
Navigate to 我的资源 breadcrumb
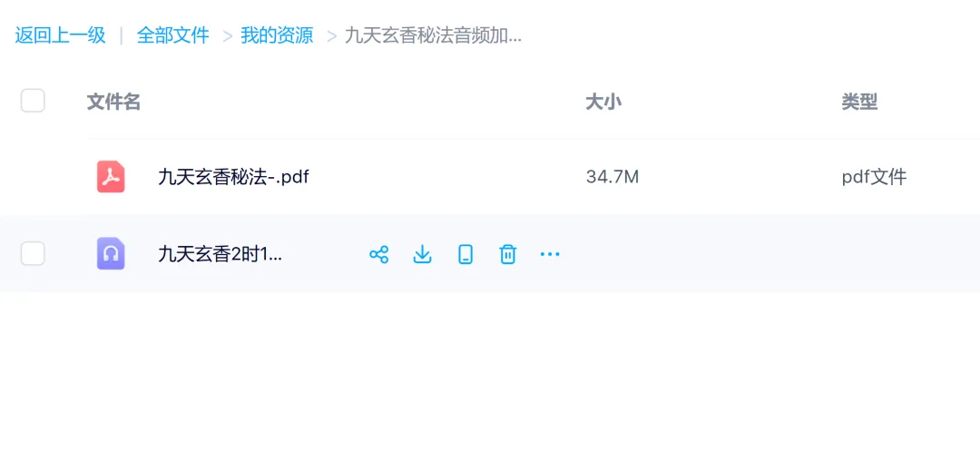pos(277,35)
